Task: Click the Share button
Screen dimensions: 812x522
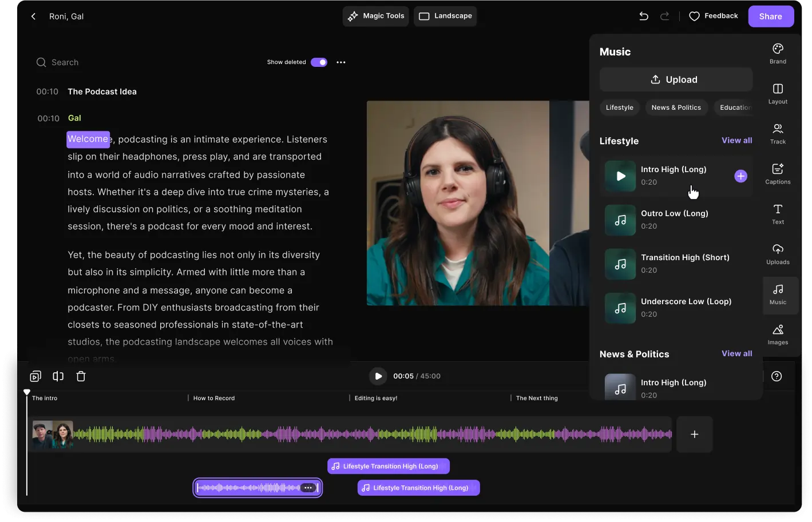Action: pyautogui.click(x=771, y=16)
